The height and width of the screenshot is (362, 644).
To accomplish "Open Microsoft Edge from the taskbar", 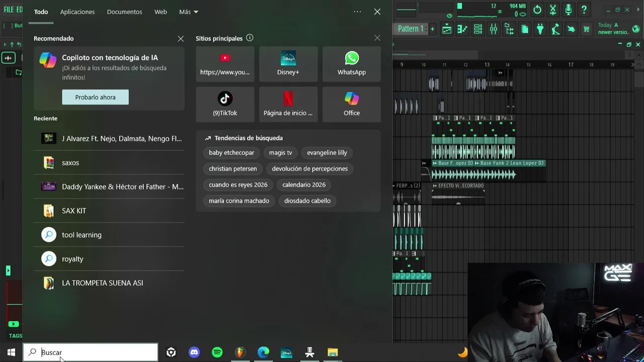I will coord(264,352).
